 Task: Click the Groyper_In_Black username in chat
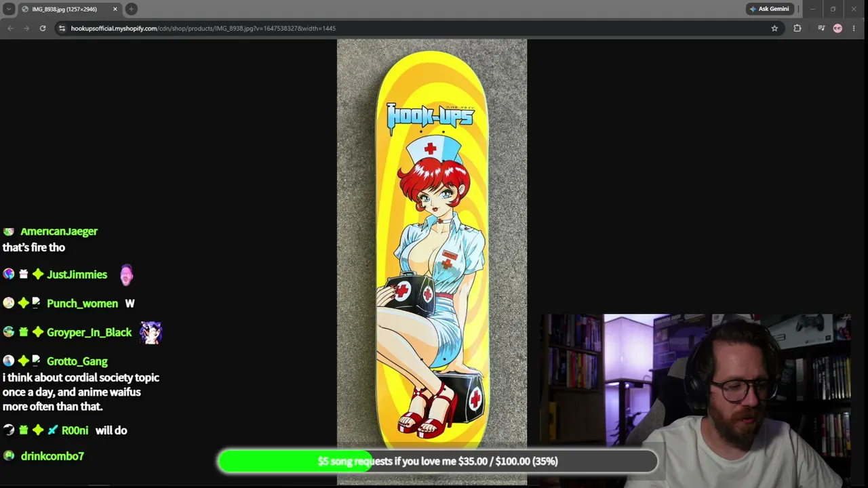tap(89, 332)
